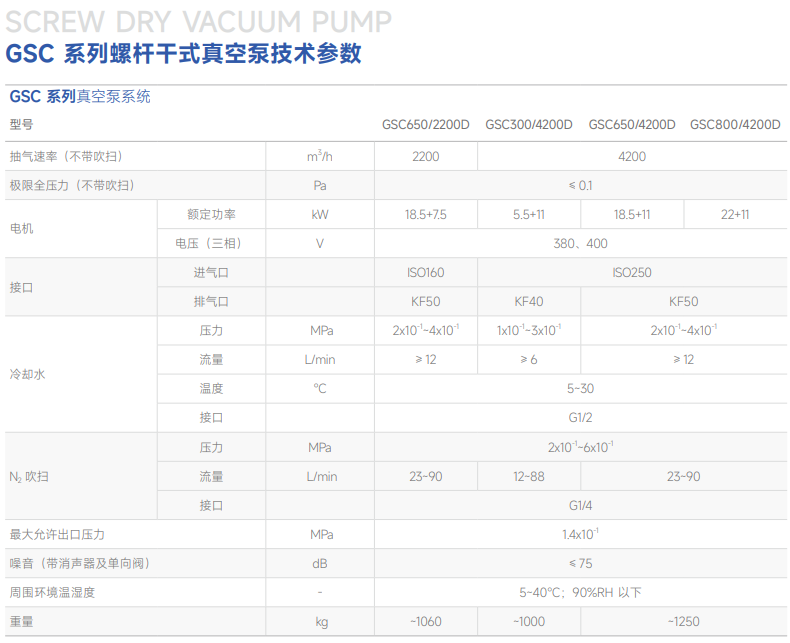Select the 最大允许出口压力 row label
The image size is (790, 643).
[57, 535]
